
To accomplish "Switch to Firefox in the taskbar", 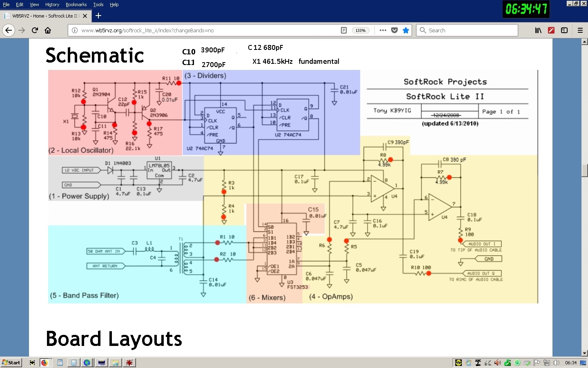I will [44, 363].
